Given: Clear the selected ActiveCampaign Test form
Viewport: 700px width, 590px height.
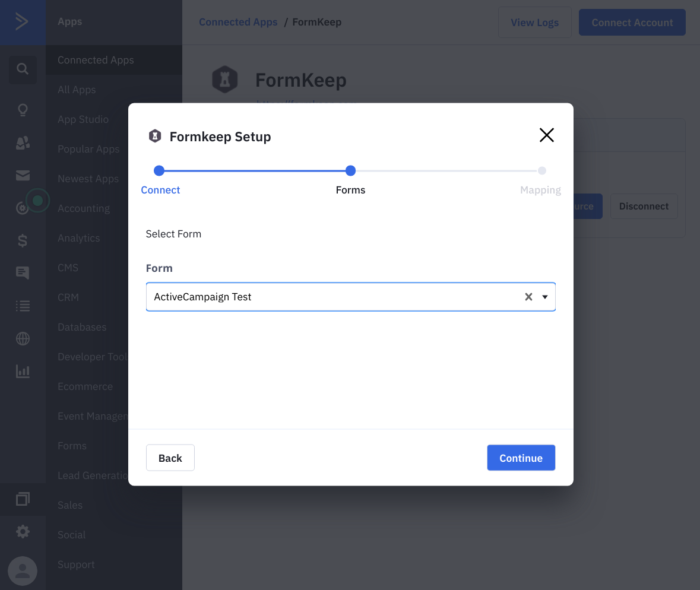Looking at the screenshot, I should tap(528, 297).
